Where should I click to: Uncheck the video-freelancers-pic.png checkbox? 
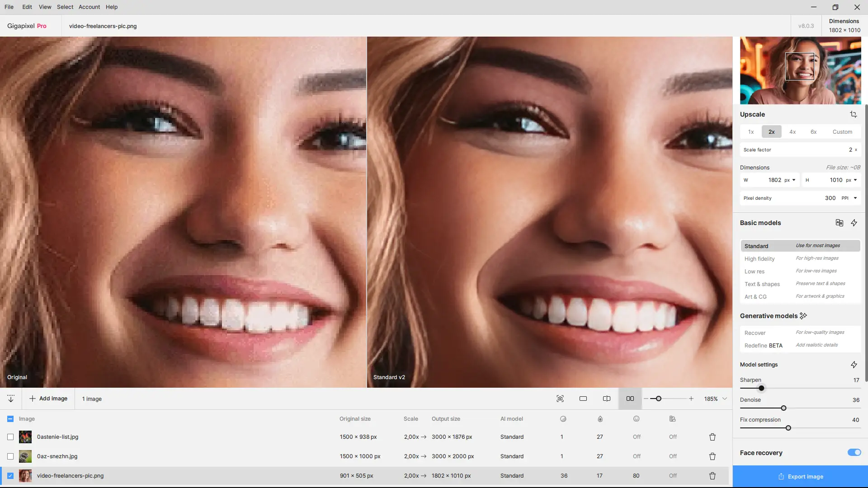coord(10,476)
